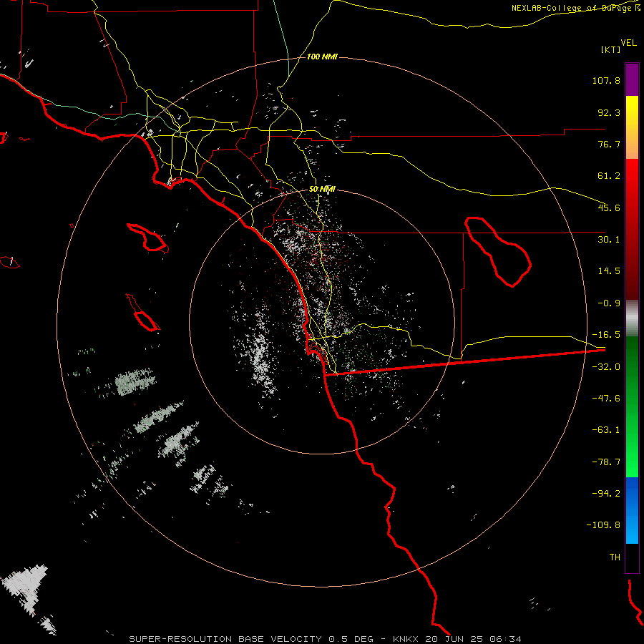The height and width of the screenshot is (644, 644).
Task: Click the yellow-orange segment of the color bar
Action: pyautogui.click(x=632, y=127)
